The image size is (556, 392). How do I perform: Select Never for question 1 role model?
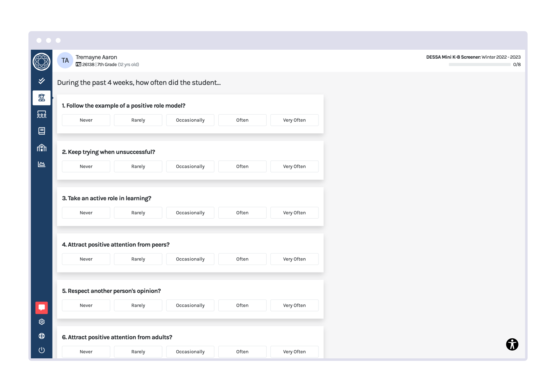86,120
